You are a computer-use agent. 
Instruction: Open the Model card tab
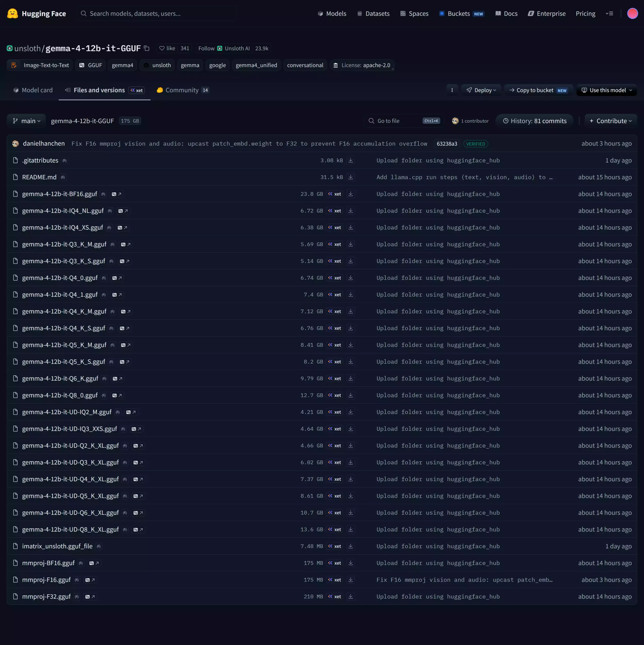33,90
